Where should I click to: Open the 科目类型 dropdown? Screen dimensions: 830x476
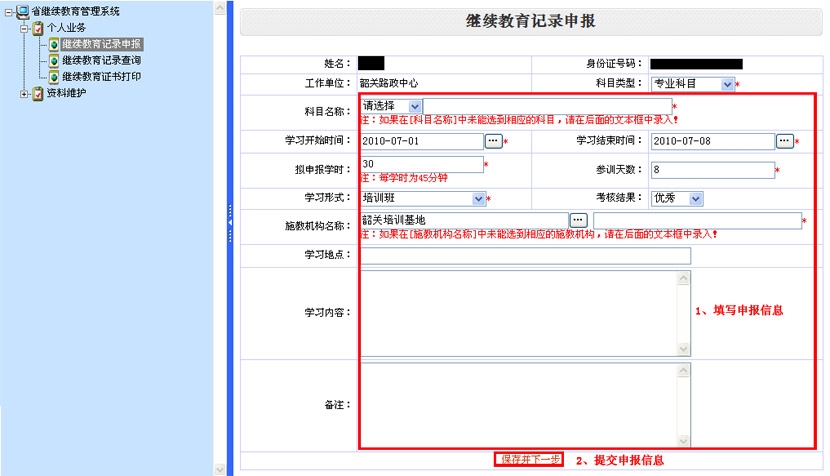(727, 85)
